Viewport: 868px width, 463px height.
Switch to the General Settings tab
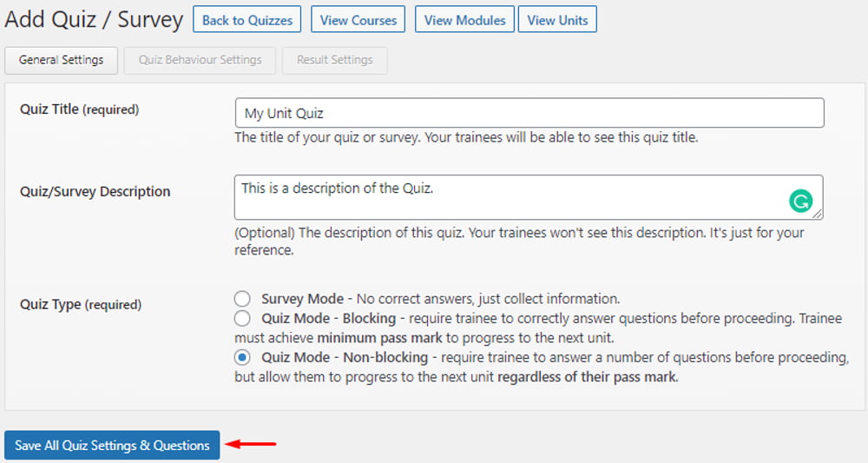(61, 60)
